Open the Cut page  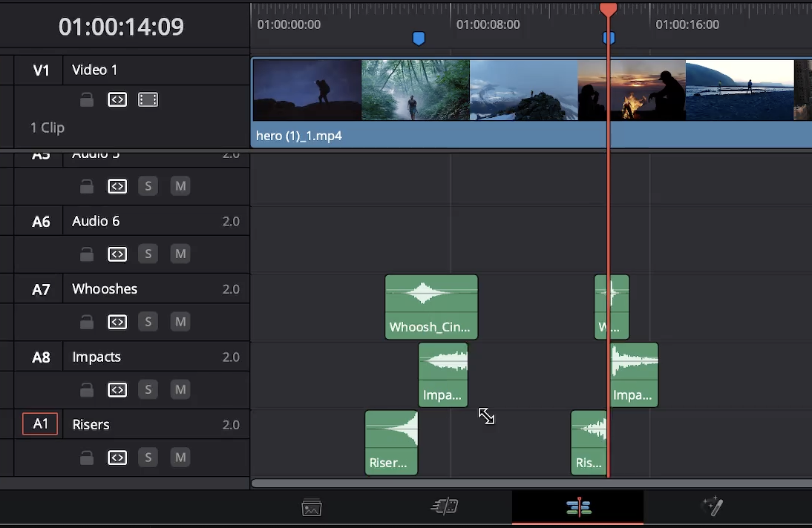click(445, 506)
